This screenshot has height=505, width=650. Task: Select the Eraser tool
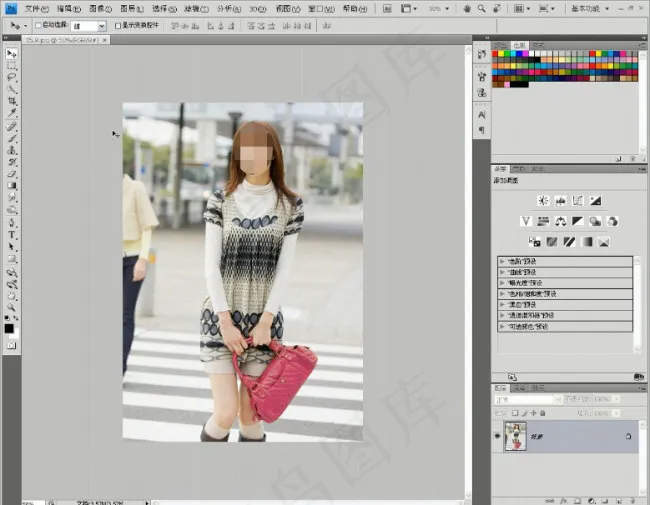pyautogui.click(x=11, y=174)
